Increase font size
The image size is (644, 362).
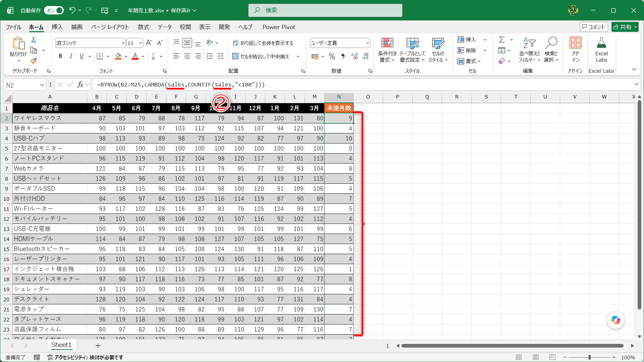point(149,43)
